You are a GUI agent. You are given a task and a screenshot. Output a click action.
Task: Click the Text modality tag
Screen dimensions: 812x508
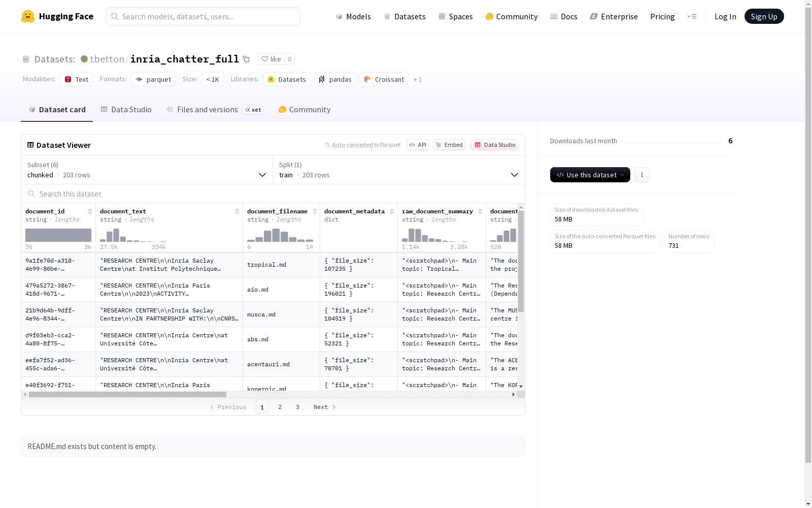coord(77,79)
